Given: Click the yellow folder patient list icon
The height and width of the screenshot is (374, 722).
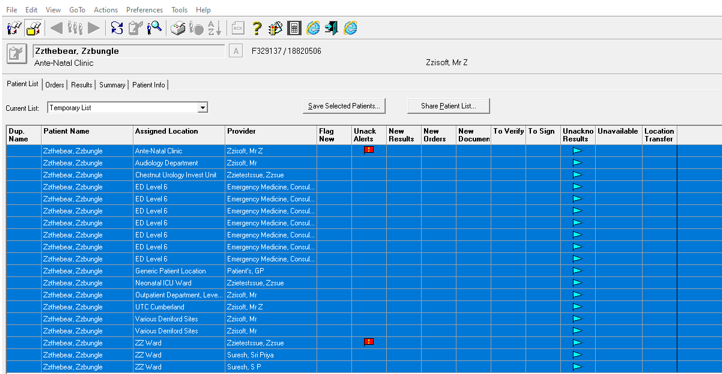Looking at the screenshot, I should click(34, 29).
